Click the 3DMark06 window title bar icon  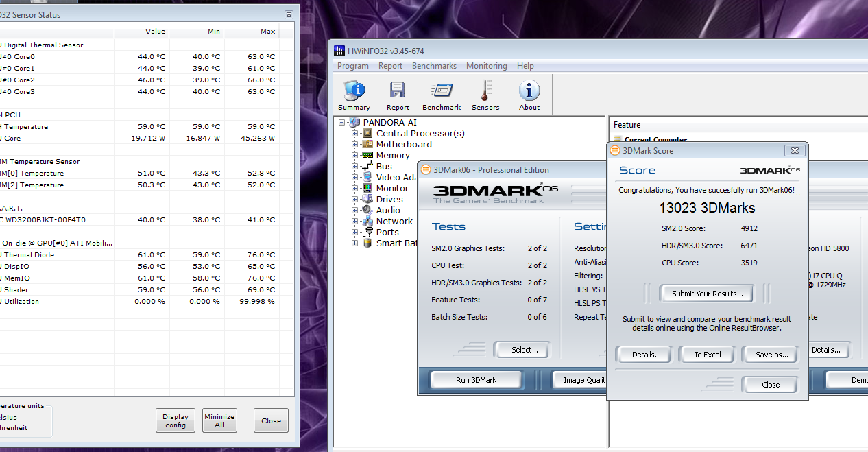[x=426, y=169]
